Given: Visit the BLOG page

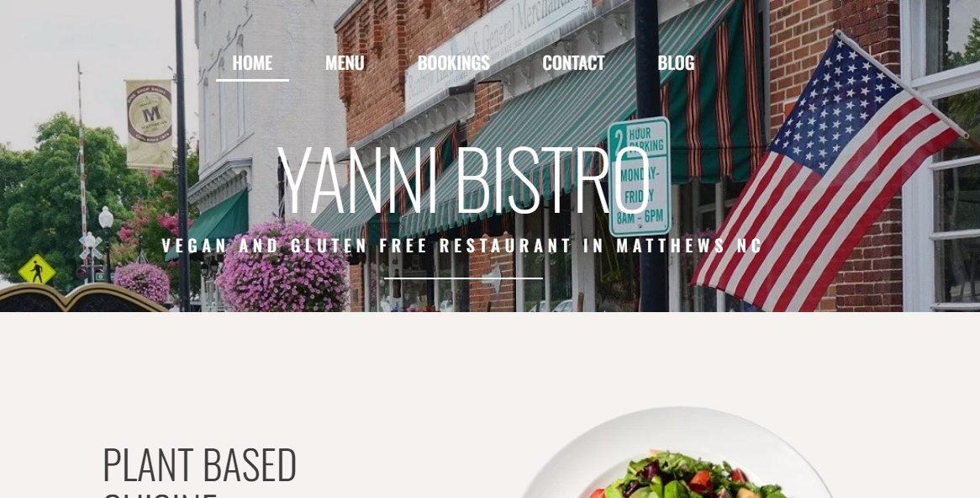Looking at the screenshot, I should [676, 62].
